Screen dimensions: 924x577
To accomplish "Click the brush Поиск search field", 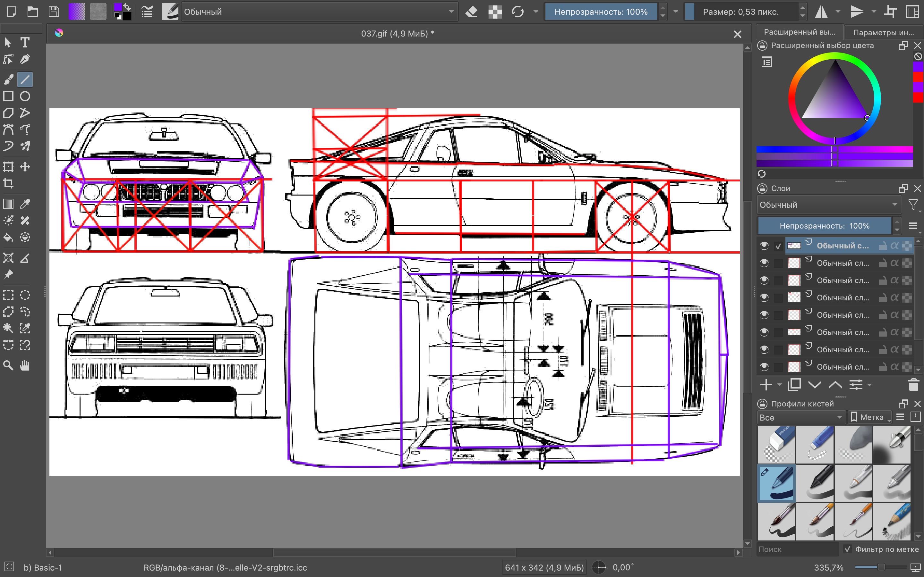I will [797, 549].
